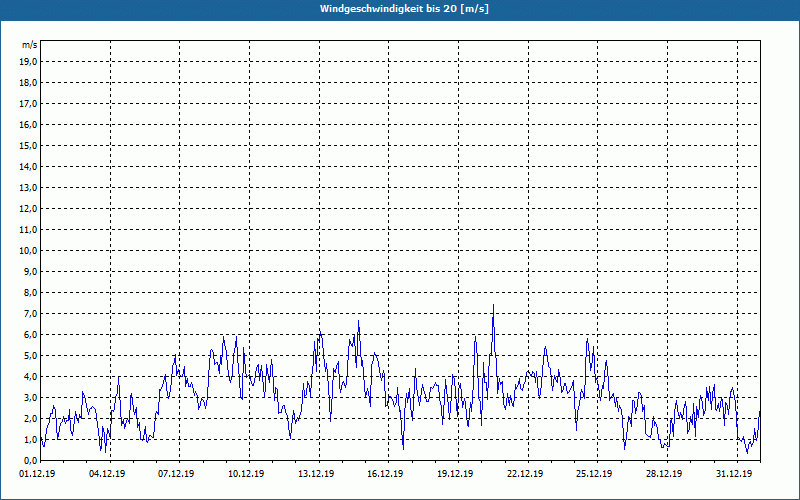Select the '10.12.19' date label
The width and height of the screenshot is (800, 500).
click(246, 474)
